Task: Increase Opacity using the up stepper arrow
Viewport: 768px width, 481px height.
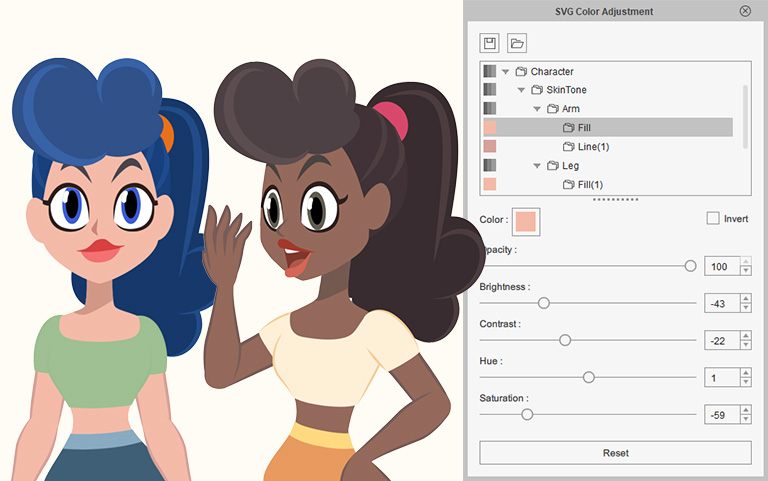Action: [745, 262]
